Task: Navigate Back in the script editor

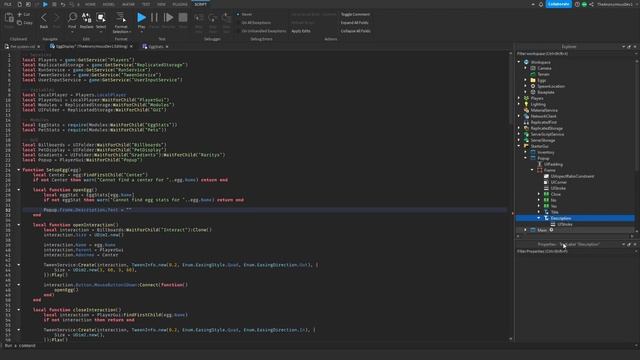Action: (x=44, y=20)
